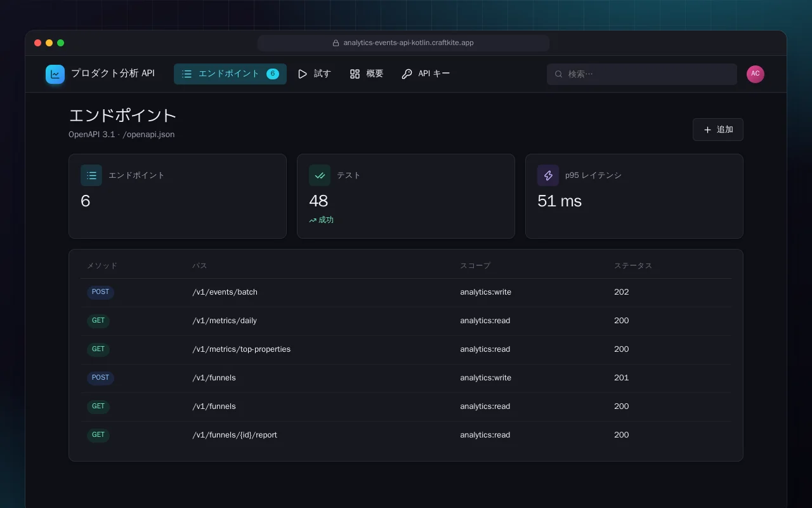The height and width of the screenshot is (508, 812).
Task: Click the double-check icon on テスト card
Action: (x=320, y=175)
